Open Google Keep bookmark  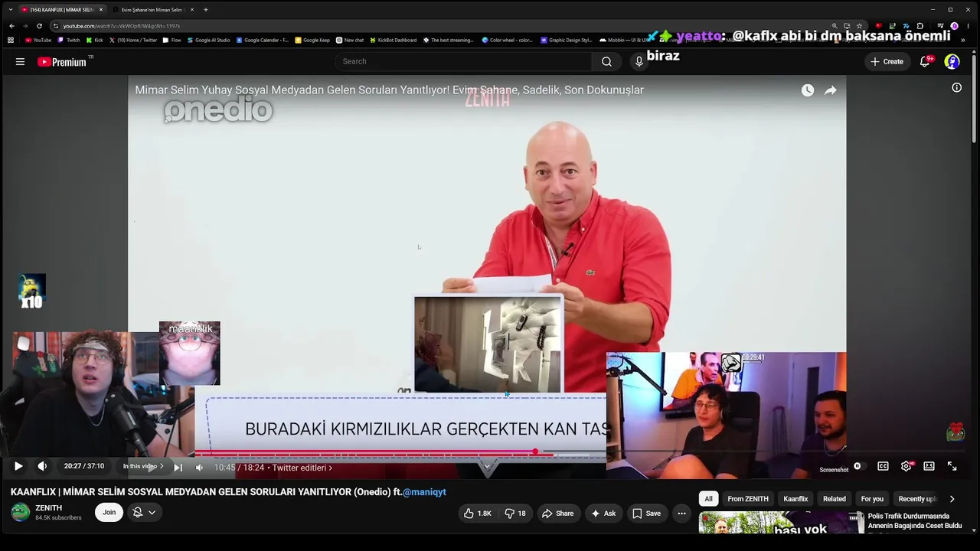312,40
